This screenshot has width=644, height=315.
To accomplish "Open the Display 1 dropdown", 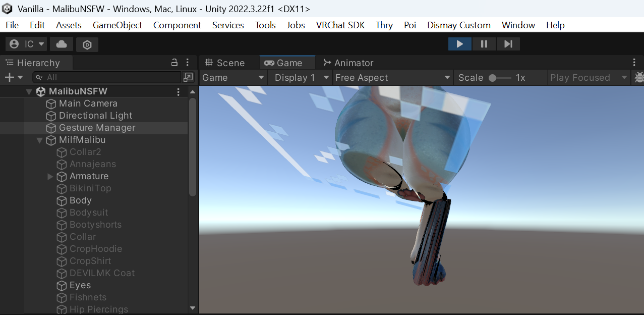I will click(301, 77).
